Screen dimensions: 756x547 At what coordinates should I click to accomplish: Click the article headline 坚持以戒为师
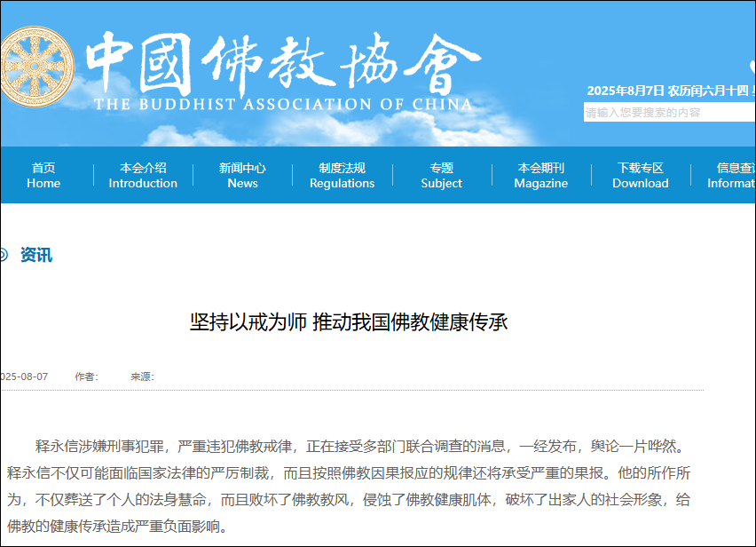[348, 321]
